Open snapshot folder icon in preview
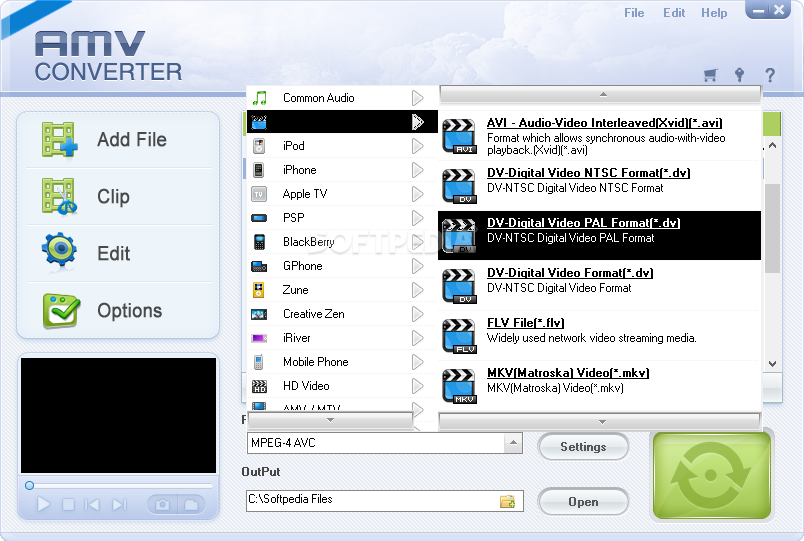804x541 pixels. click(191, 505)
